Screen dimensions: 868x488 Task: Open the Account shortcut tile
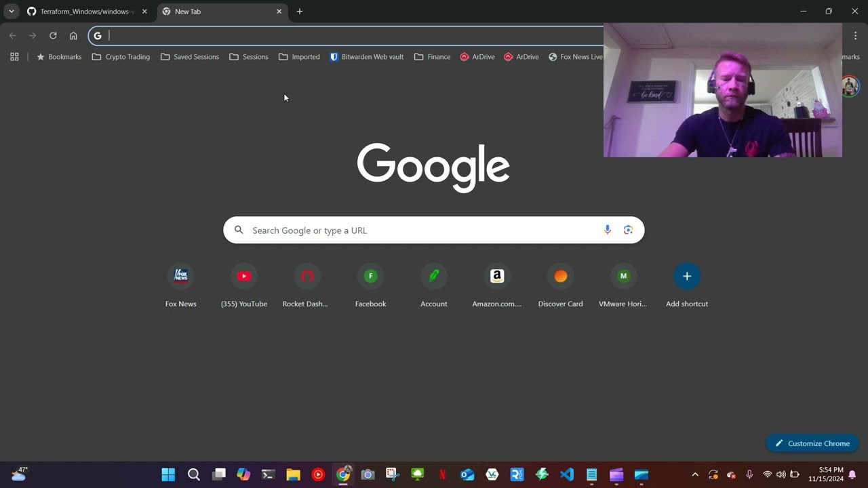click(434, 286)
